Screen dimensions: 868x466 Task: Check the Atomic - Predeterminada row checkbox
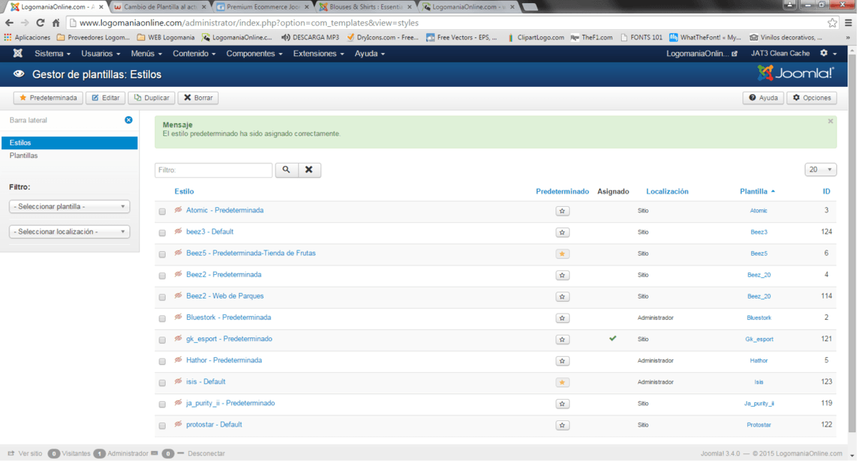click(x=163, y=211)
